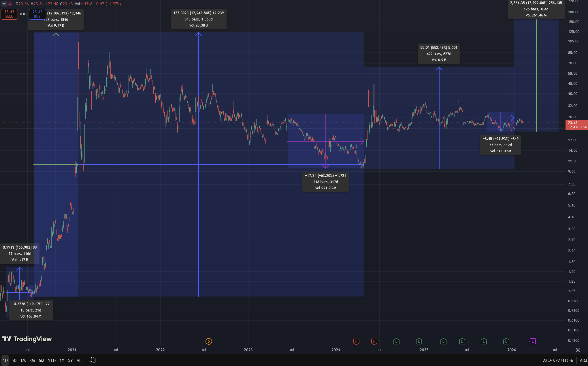The height and width of the screenshot is (366, 588).
Task: Click the last green earnings E marker
Action: (506, 341)
